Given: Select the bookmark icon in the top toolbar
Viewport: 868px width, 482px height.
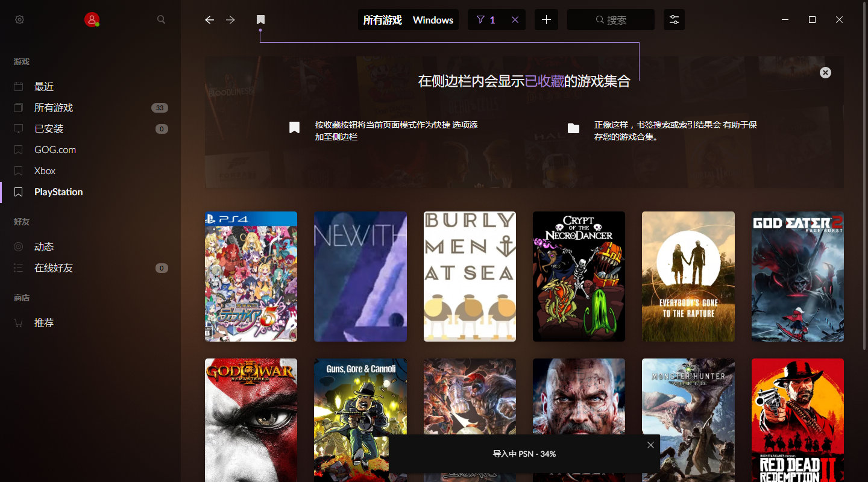Looking at the screenshot, I should (260, 19).
